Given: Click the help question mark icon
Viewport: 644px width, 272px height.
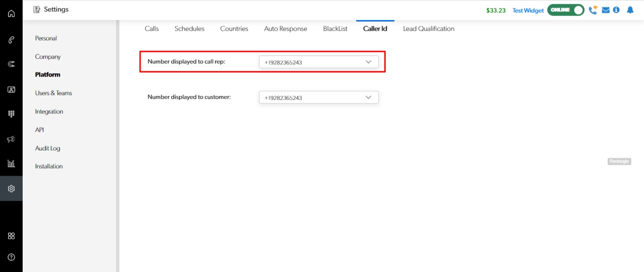Looking at the screenshot, I should 11,257.
